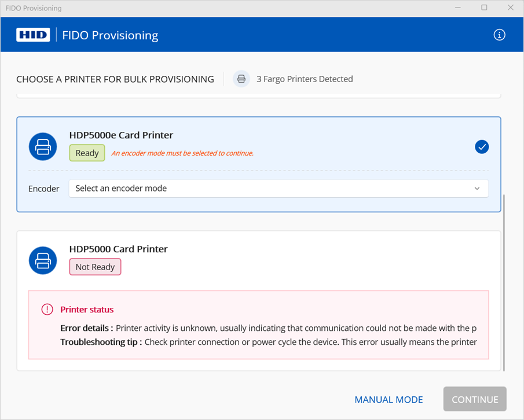The image size is (524, 420).
Task: Minimize the FIDO Provisioning window
Action: [458, 8]
